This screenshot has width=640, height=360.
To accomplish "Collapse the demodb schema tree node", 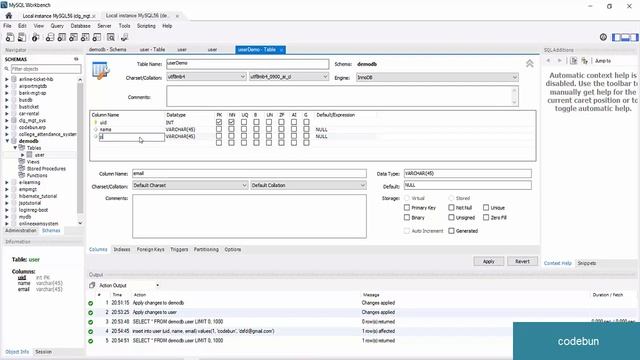I will point(7,141).
